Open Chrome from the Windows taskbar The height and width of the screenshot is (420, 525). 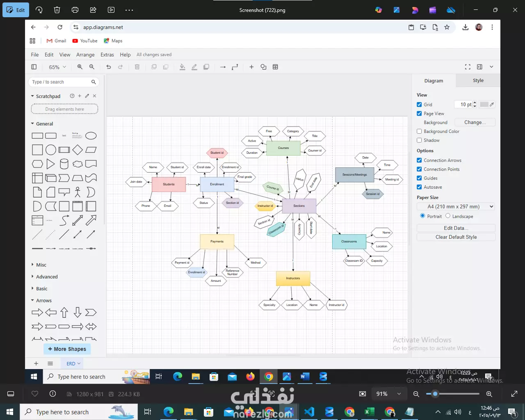click(x=349, y=412)
